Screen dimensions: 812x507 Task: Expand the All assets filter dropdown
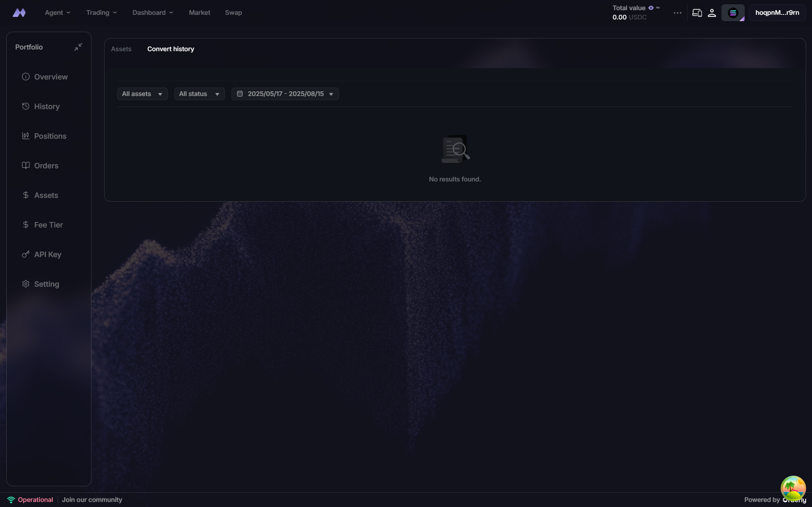(x=142, y=94)
